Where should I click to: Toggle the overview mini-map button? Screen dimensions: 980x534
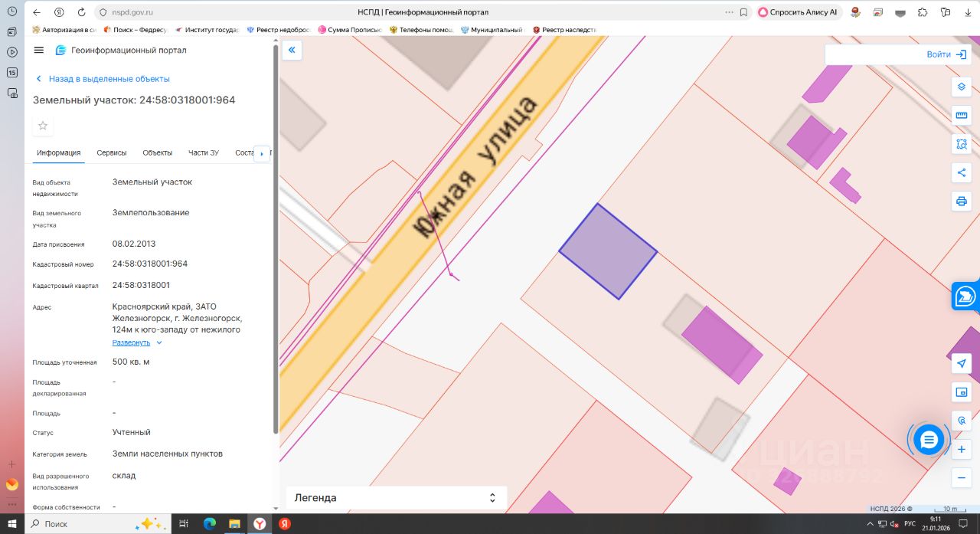[962, 392]
